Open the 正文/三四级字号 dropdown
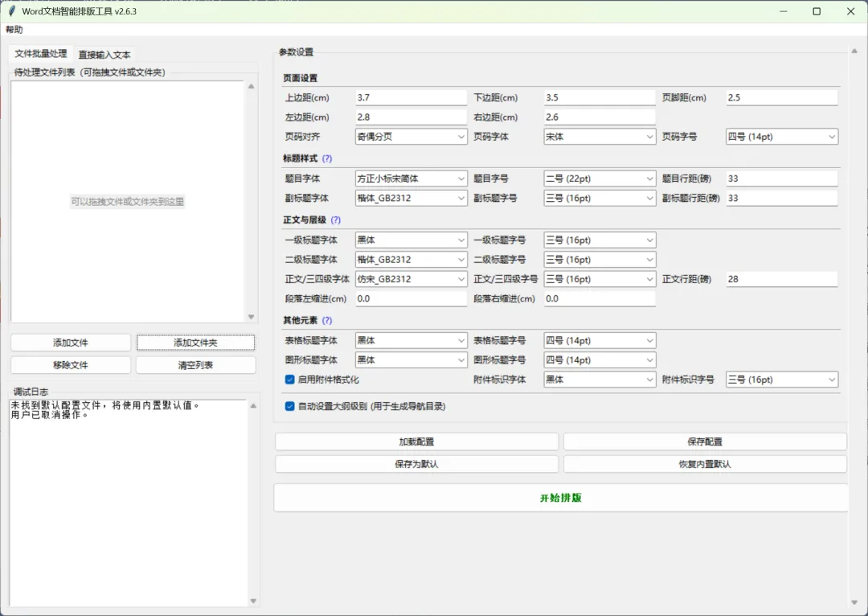This screenshot has width=868, height=616. point(600,279)
